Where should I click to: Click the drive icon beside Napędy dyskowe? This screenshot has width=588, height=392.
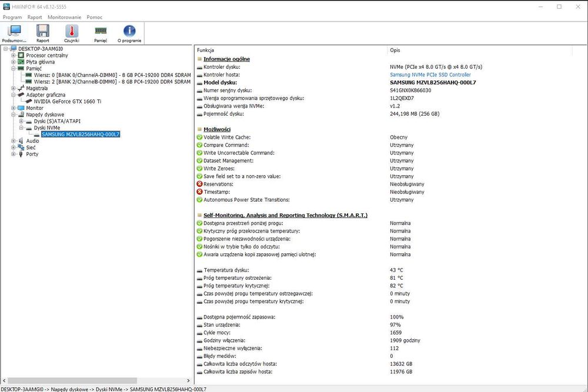(21, 115)
